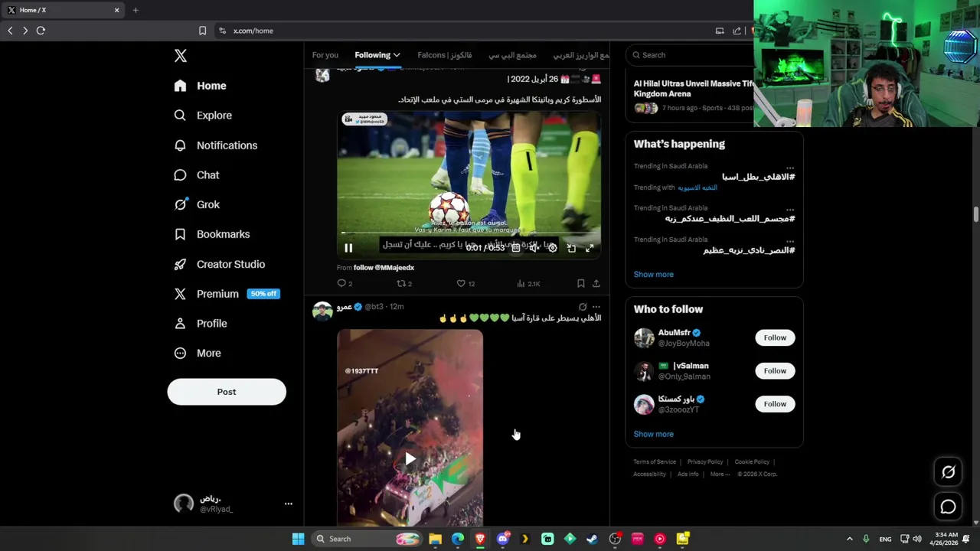This screenshot has width=980, height=551.
Task: Open Home from the sidebar
Action: tap(200, 86)
